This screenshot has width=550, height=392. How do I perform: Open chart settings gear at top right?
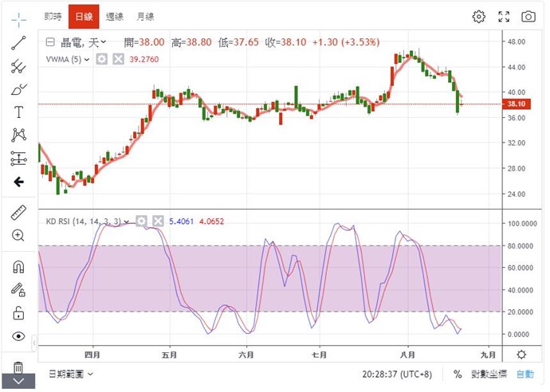click(x=478, y=16)
